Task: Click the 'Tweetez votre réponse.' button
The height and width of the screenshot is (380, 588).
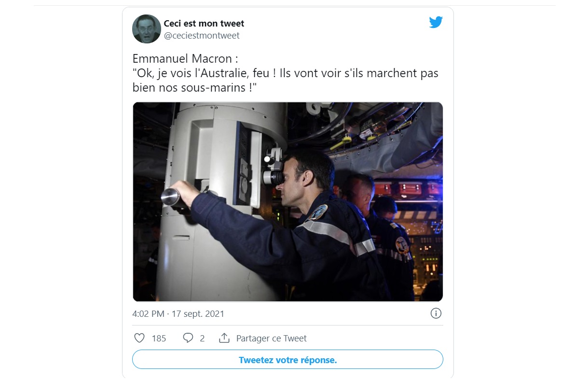Action: tap(287, 360)
